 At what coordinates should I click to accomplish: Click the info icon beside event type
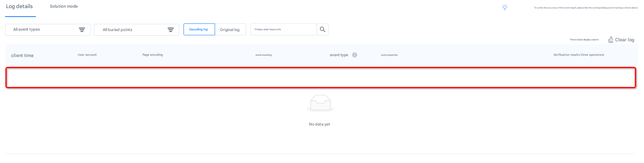point(355,55)
